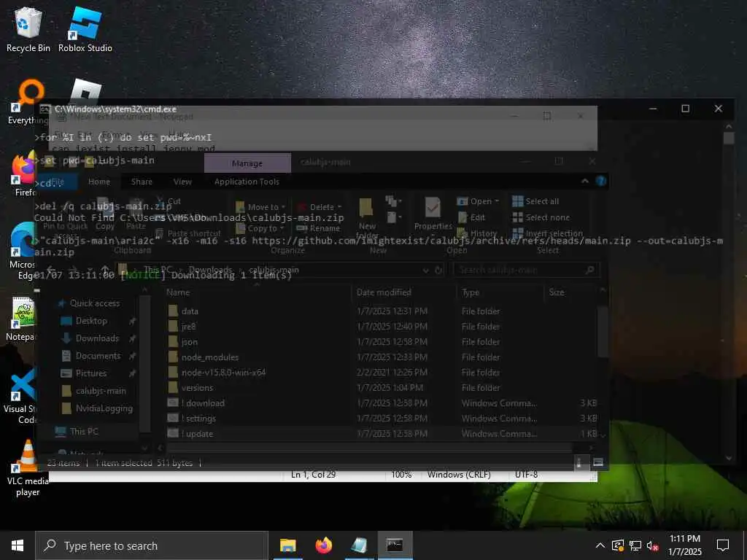Open Explorer help question mark icon
747x560 pixels.
pyautogui.click(x=601, y=181)
